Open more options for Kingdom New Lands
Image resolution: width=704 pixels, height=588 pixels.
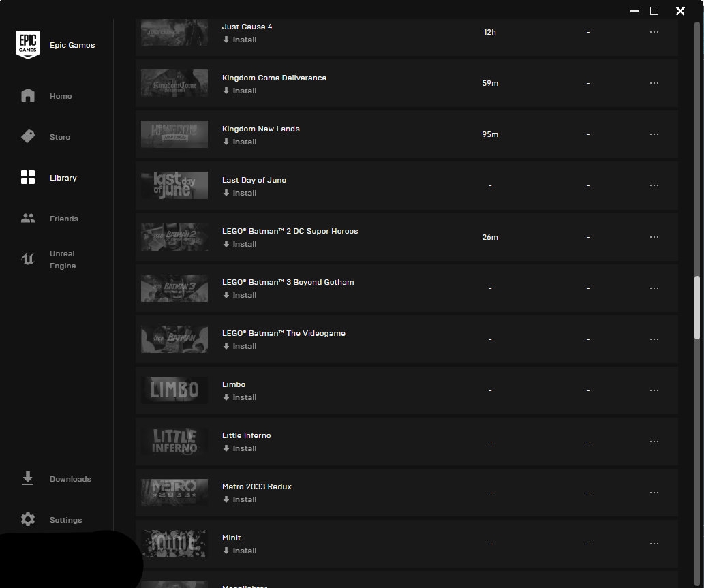coord(654,134)
